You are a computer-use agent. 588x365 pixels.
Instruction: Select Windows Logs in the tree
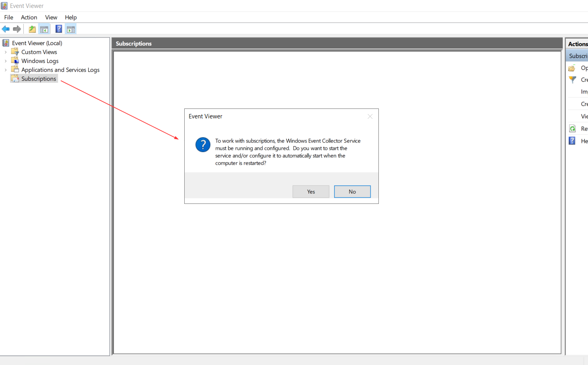[40, 61]
